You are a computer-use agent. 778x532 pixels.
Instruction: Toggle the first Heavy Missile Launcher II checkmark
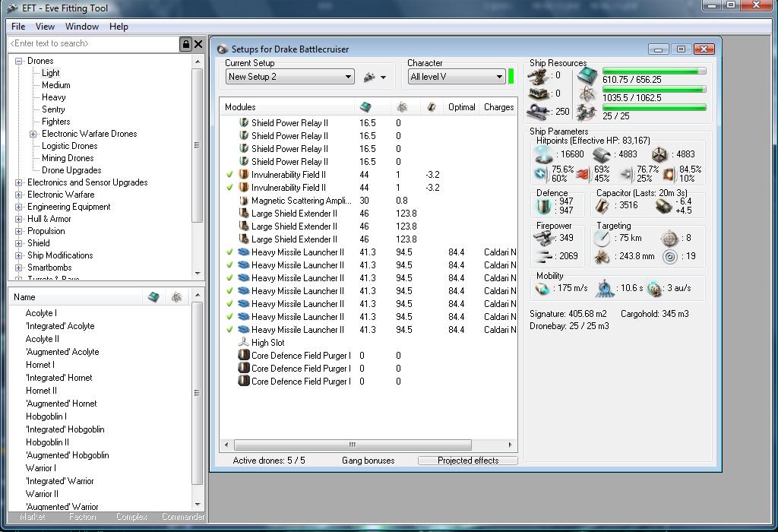point(229,252)
